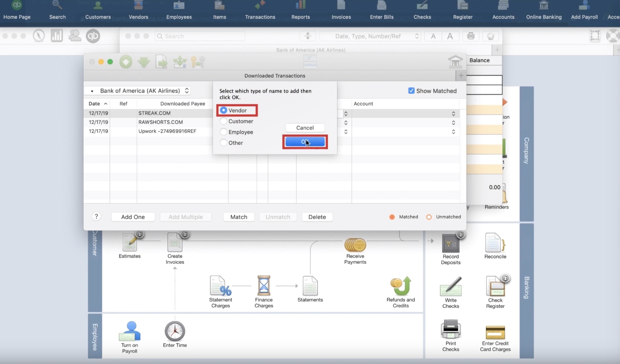Open the Items list
This screenshot has height=364, width=620.
pos(219,10)
